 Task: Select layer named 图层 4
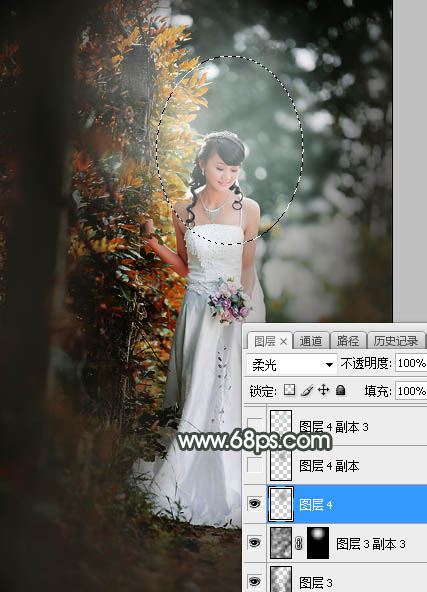316,504
